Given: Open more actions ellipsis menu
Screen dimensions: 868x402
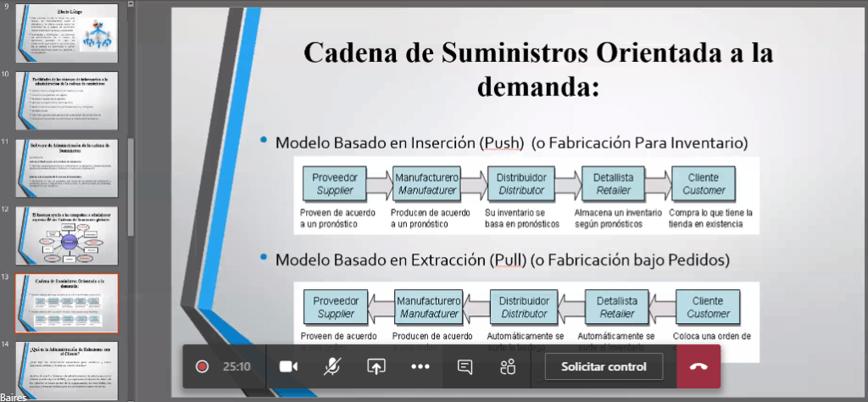Looking at the screenshot, I should [420, 366].
